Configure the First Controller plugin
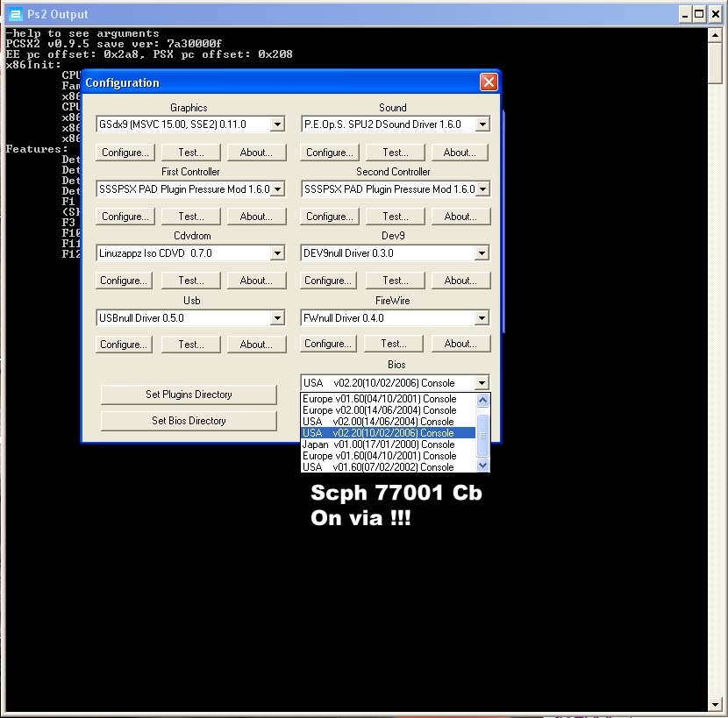 [x=125, y=217]
